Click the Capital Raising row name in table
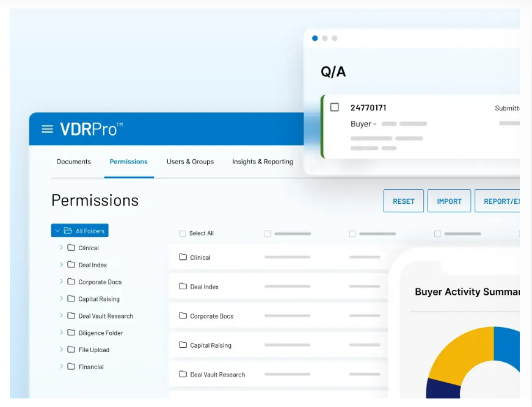532x407 pixels. (211, 345)
